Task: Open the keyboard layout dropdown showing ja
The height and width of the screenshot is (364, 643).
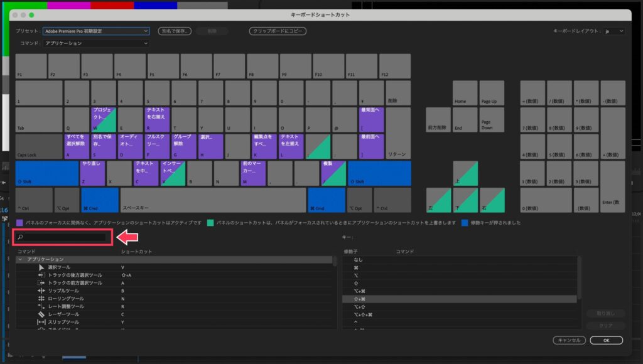Action: click(614, 31)
